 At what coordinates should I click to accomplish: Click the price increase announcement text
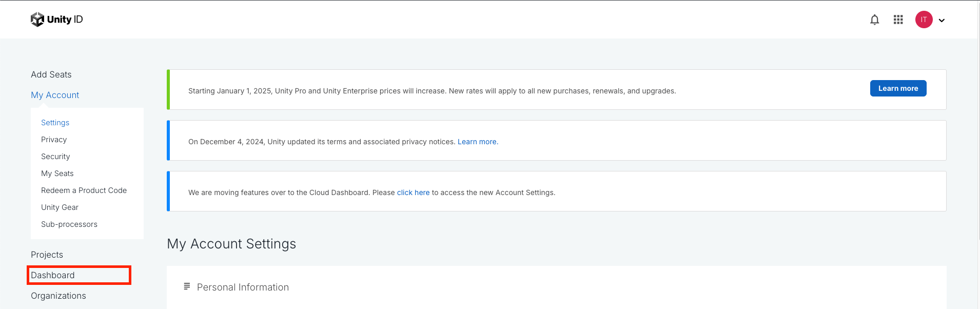point(432,91)
